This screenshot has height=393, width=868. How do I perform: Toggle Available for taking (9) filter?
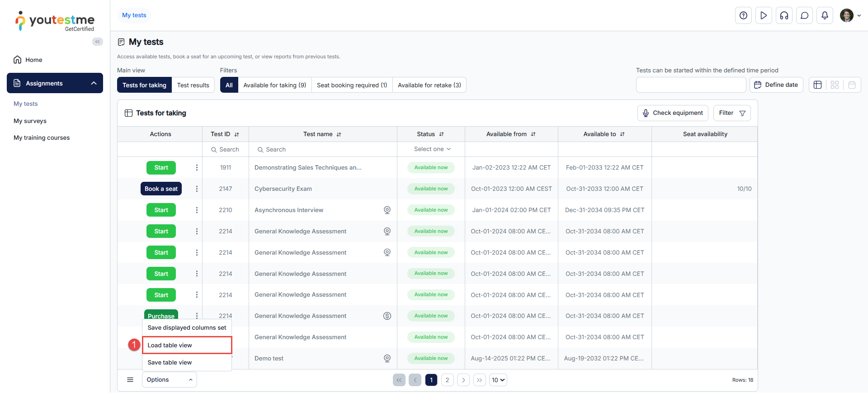pyautogui.click(x=274, y=85)
